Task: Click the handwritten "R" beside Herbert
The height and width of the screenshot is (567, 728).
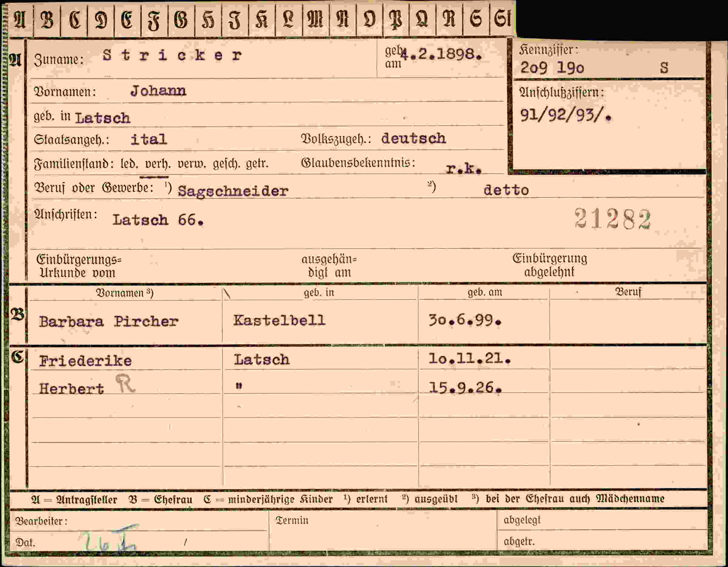Action: [x=125, y=384]
